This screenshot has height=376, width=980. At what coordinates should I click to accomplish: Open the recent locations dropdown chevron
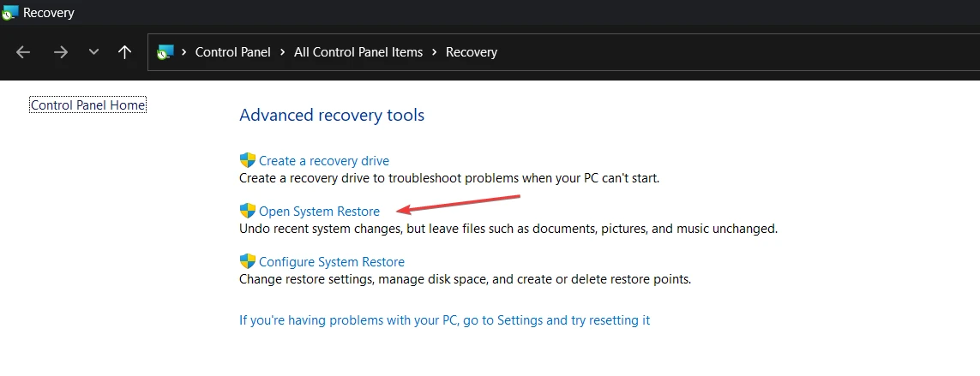pyautogui.click(x=93, y=52)
